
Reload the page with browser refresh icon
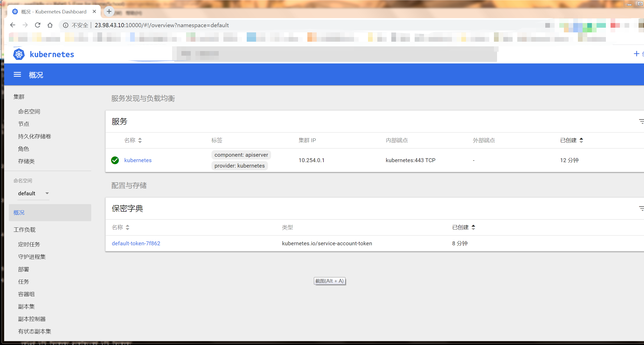point(38,25)
